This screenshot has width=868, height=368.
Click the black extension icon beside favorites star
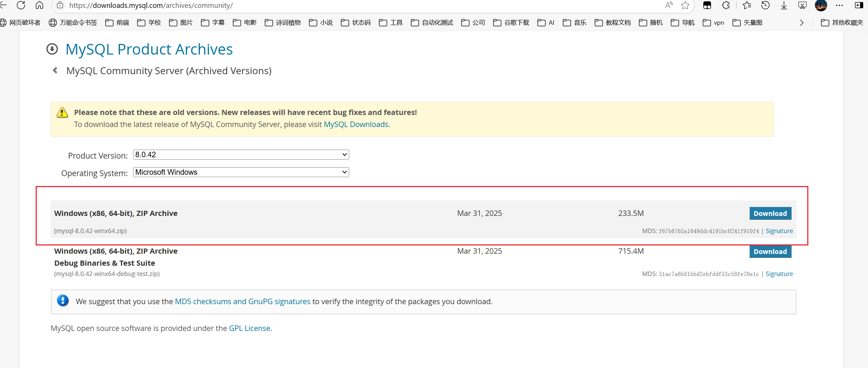click(707, 5)
